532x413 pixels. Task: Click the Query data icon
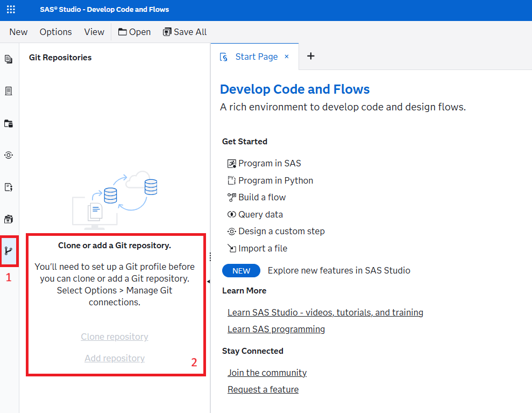point(231,214)
